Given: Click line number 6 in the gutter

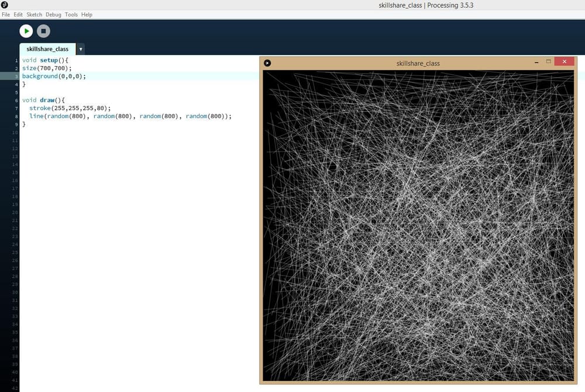Looking at the screenshot, I should (x=16, y=100).
